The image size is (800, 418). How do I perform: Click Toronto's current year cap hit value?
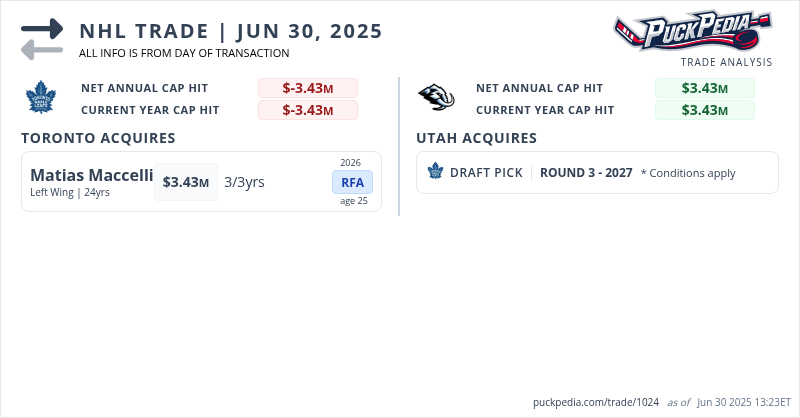pos(307,110)
